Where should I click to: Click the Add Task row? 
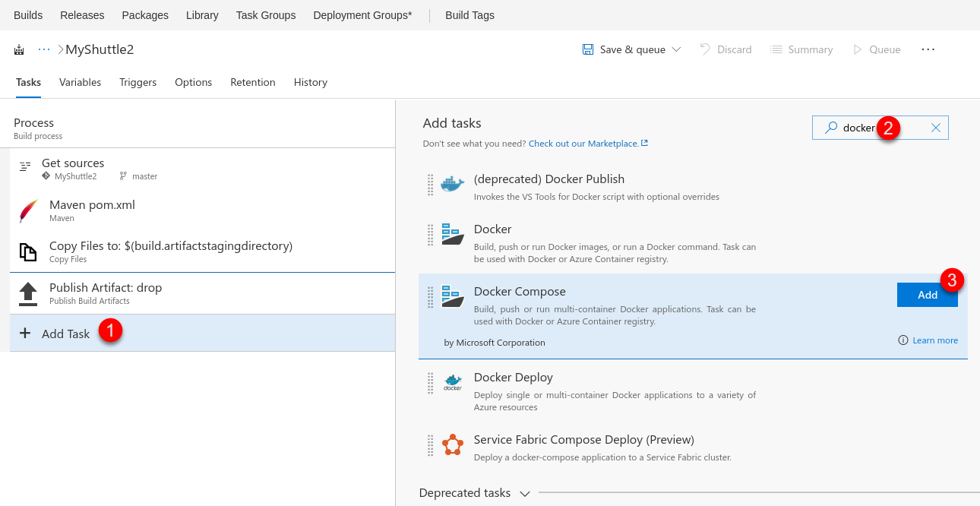pyautogui.click(x=203, y=334)
